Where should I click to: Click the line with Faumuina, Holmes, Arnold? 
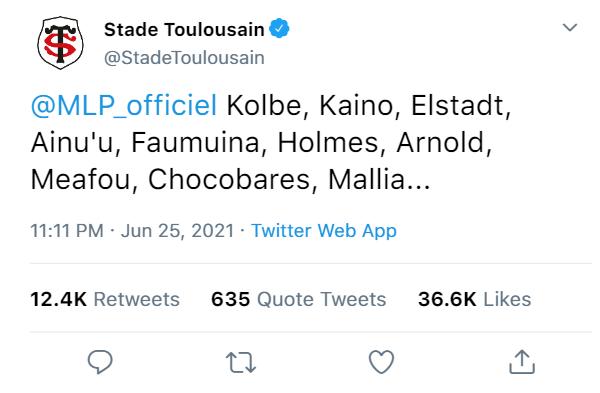click(261, 143)
